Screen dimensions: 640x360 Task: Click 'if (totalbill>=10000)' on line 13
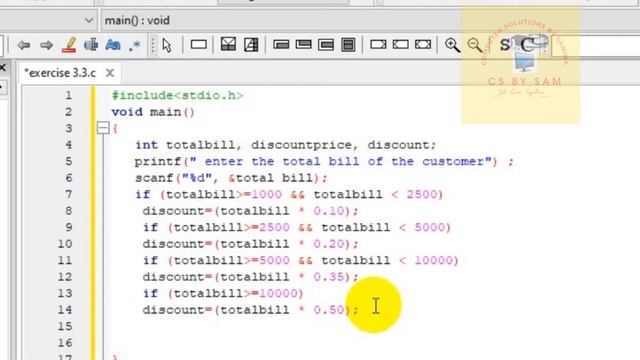(x=223, y=293)
